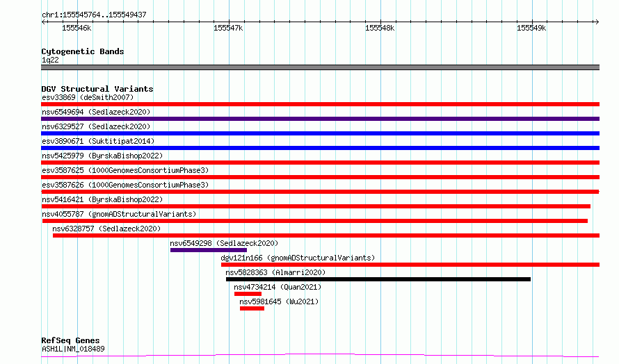This screenshot has height=364, width=619.
Task: Open nsv4055787 (gnomADStructuralVariants) label
Action: pyautogui.click(x=119, y=214)
